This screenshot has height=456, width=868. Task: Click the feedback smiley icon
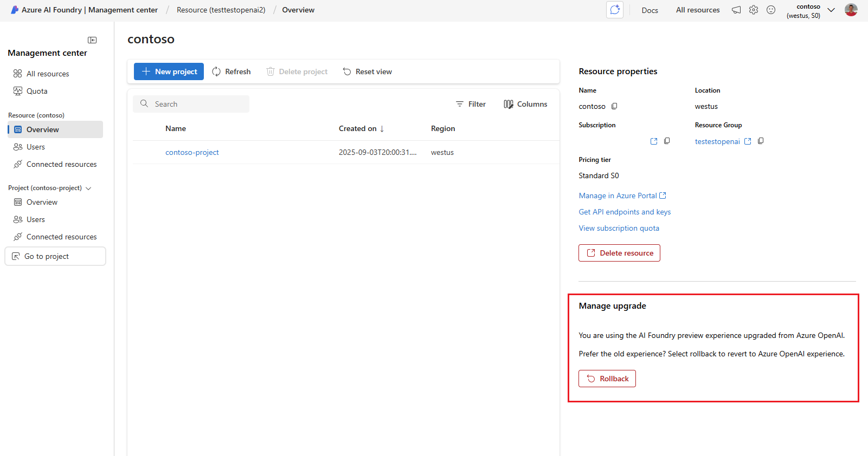pos(771,10)
